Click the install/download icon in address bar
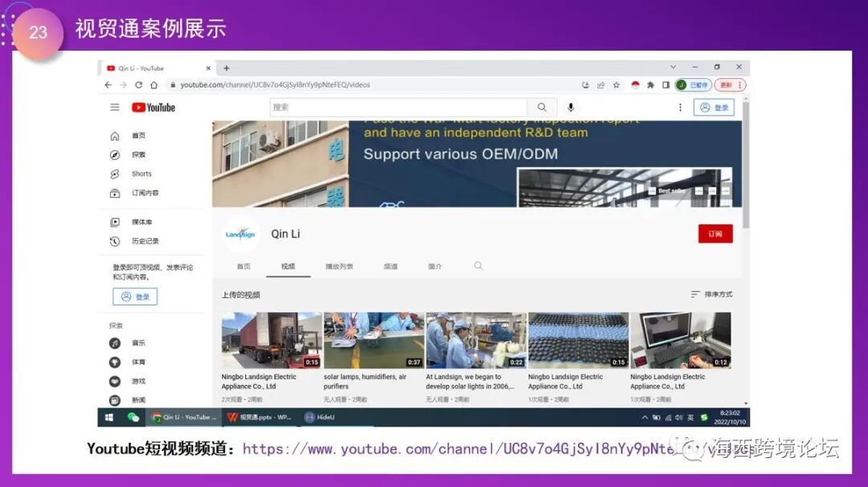 (585, 84)
